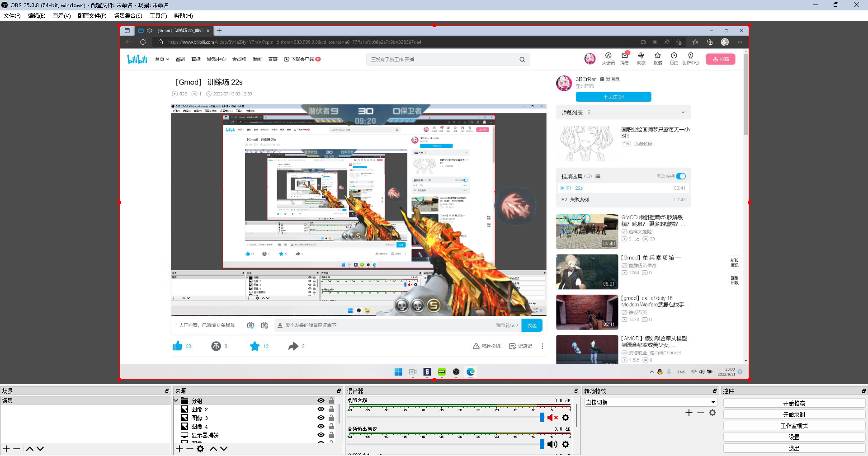Move scene up in scenes panel
This screenshot has height=456, width=868.
point(30,449)
